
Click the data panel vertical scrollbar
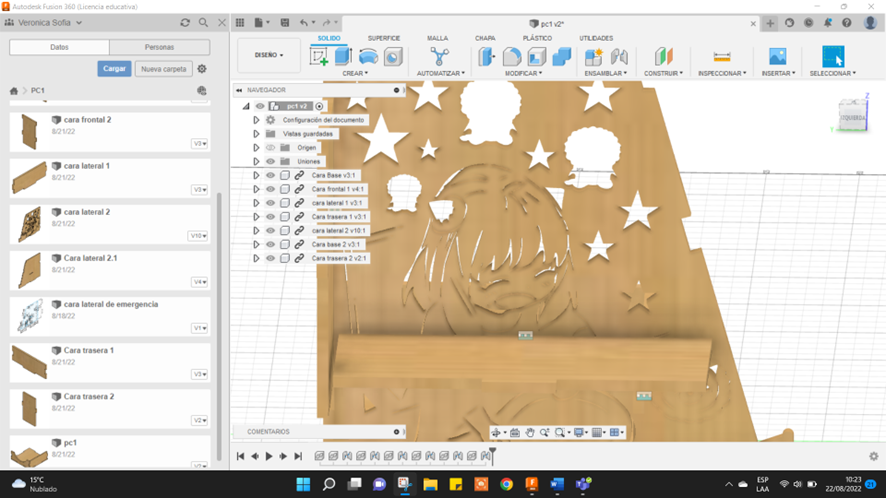(219, 327)
